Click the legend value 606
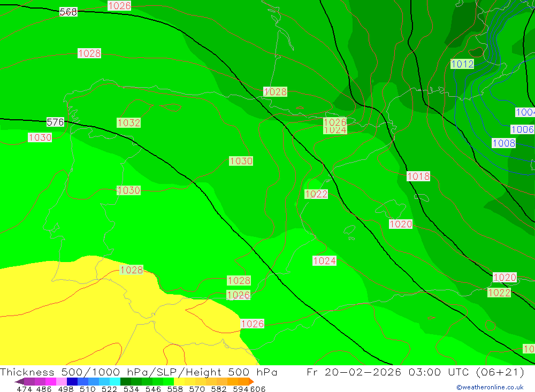Image resolution: width=535 pixels, height=392 pixels. 258,389
